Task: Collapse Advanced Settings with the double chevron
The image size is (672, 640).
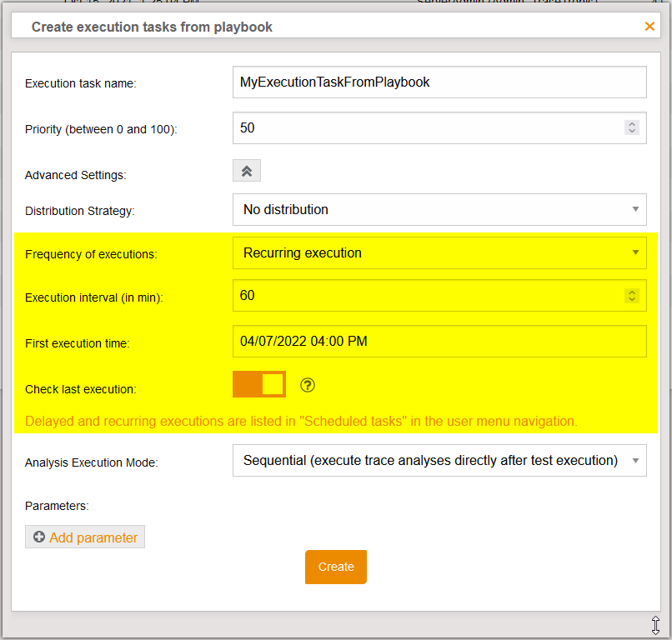Action: [247, 171]
